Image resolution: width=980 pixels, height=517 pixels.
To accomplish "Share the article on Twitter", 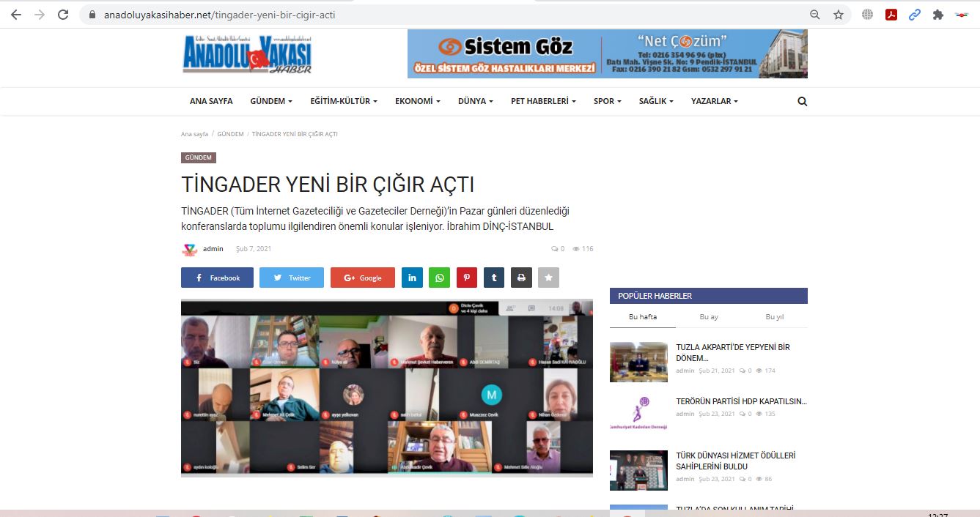I will tap(292, 278).
